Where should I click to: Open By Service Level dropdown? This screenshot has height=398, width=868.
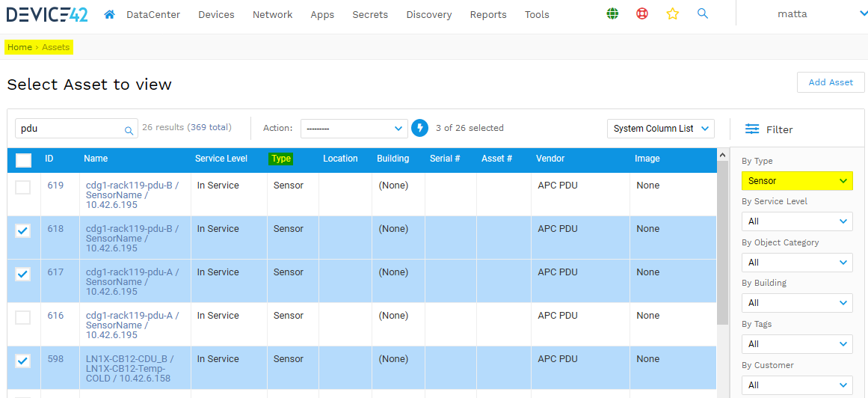coord(797,221)
